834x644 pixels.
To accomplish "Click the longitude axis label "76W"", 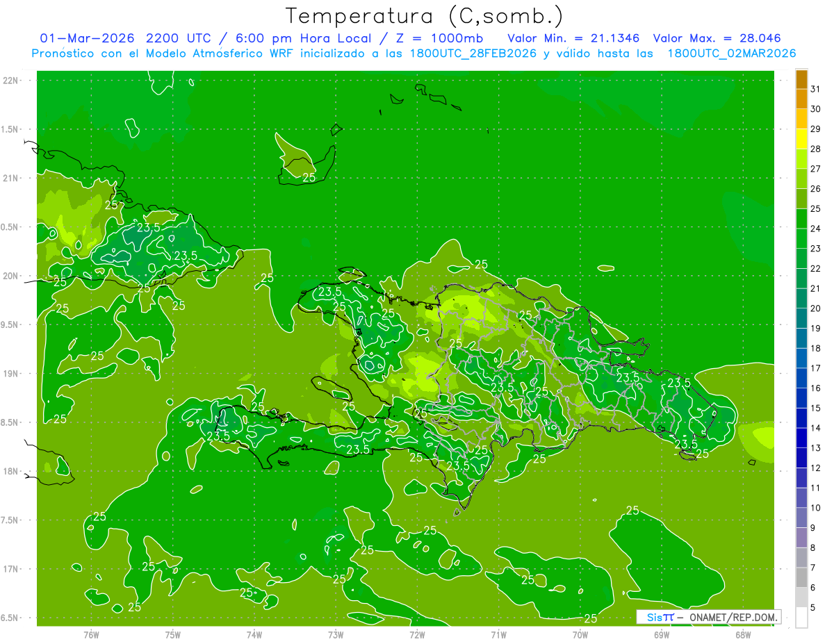I will (x=91, y=635).
